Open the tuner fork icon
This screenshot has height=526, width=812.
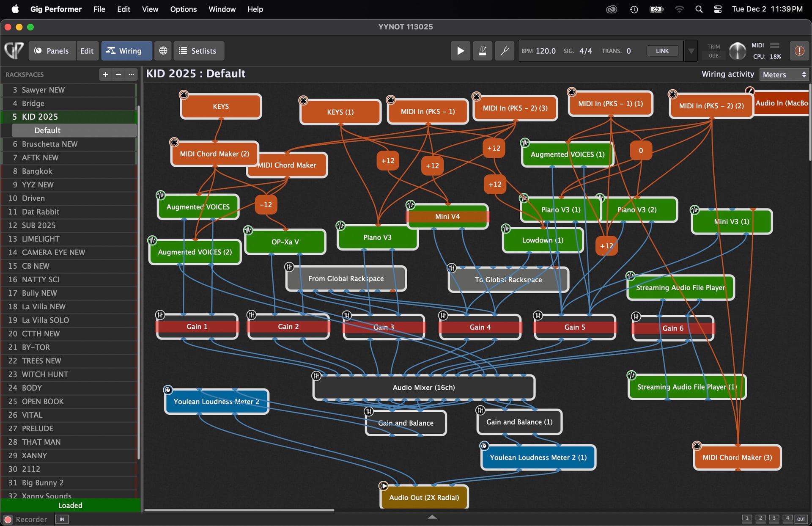point(504,51)
